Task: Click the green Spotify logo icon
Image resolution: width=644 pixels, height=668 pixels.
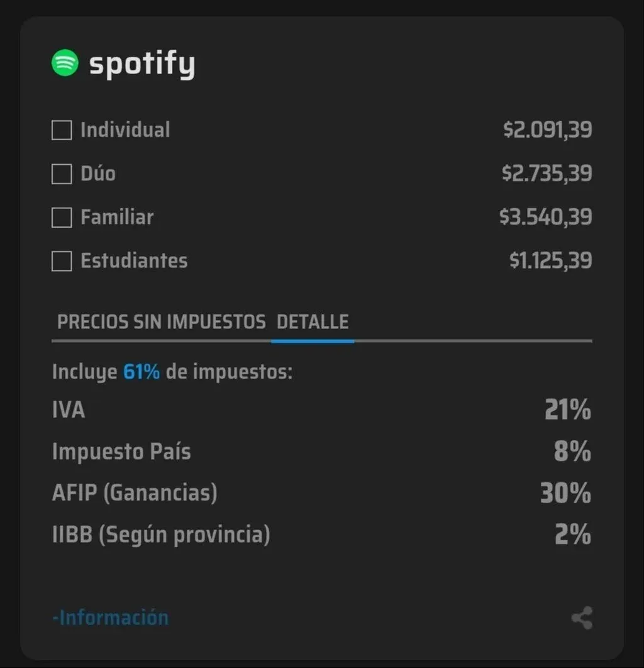Action: coord(65,64)
